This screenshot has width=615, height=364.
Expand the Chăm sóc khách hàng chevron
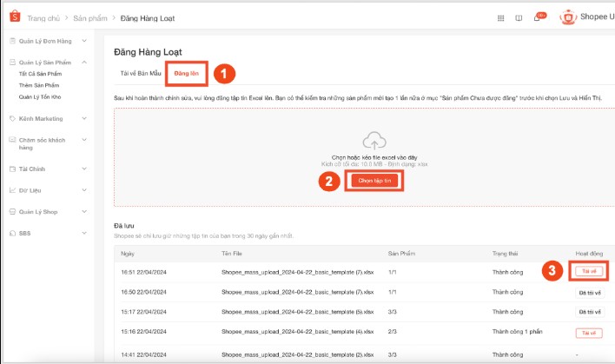pyautogui.click(x=84, y=139)
